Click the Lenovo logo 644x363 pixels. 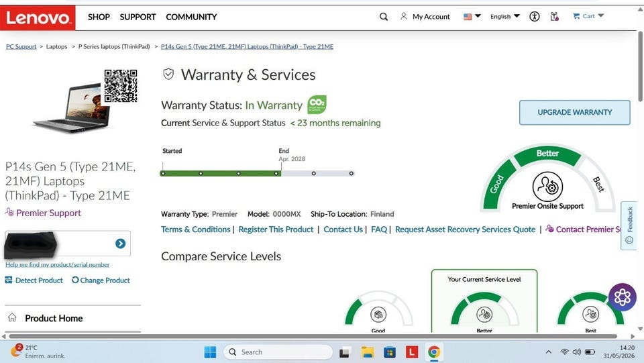point(38,17)
